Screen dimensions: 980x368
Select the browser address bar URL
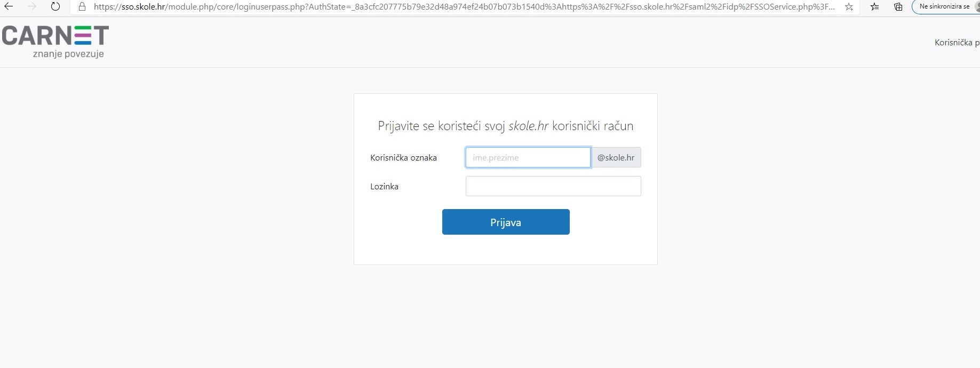[x=464, y=7]
